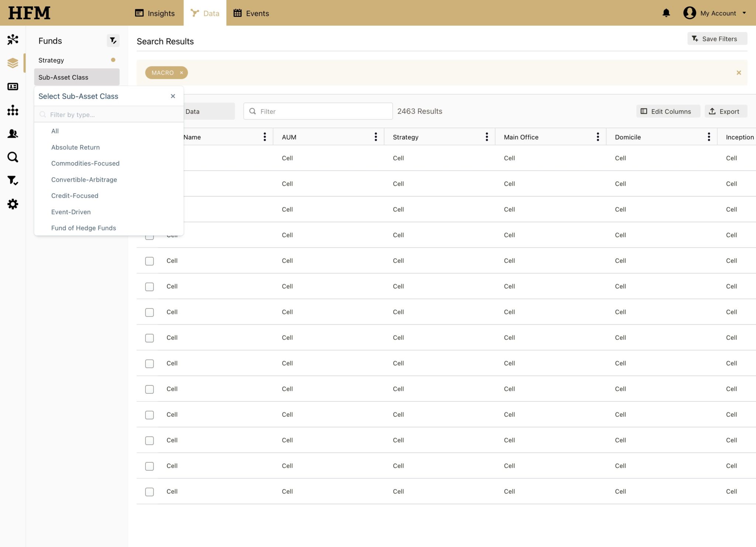The width and height of the screenshot is (756, 547).
Task: Tick the checkbox in the fifth table row
Action: tap(150, 261)
